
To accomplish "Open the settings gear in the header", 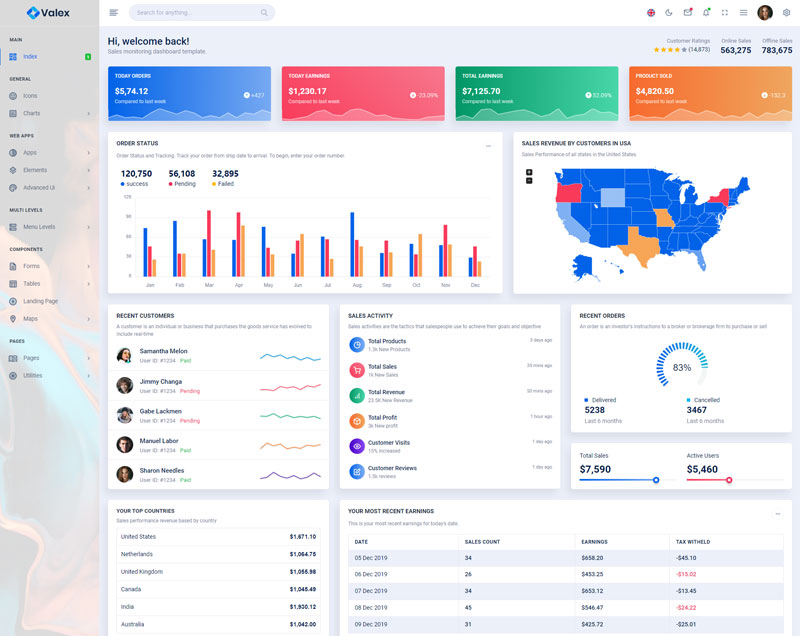I will (786, 13).
